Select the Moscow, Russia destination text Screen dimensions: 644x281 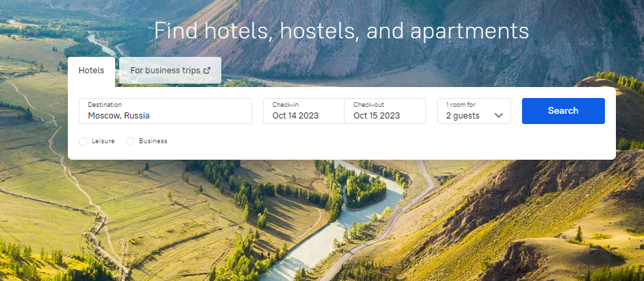119,116
